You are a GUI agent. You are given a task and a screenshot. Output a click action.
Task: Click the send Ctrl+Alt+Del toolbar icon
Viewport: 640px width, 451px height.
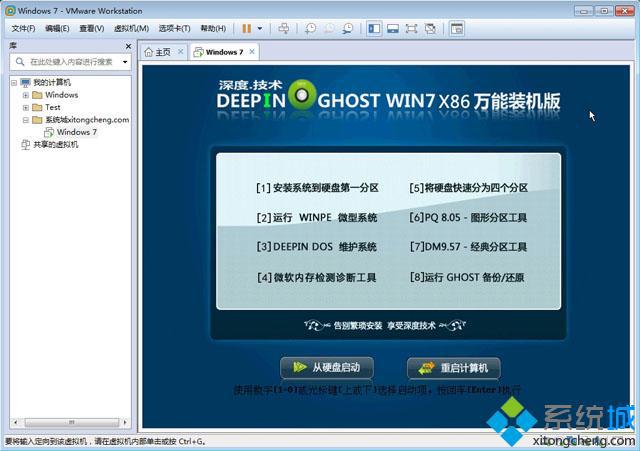click(x=284, y=29)
